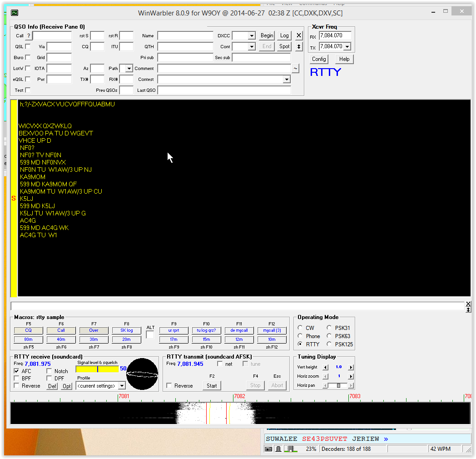Click the Config button under Xcvr Freq
476x459 pixels.
(319, 59)
